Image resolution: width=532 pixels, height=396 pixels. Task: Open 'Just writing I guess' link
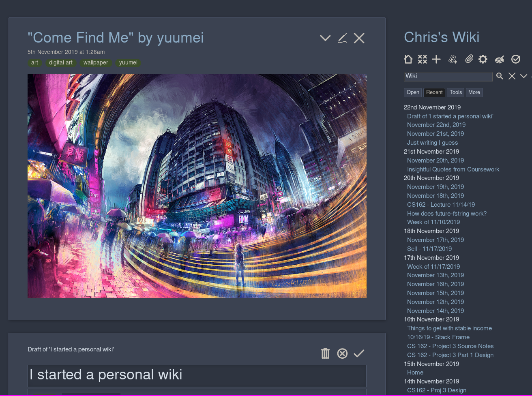click(x=432, y=143)
